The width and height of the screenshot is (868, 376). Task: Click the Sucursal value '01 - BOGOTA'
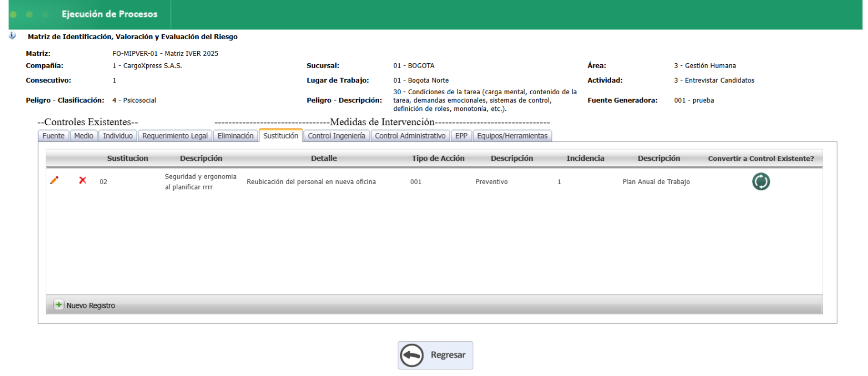414,66
